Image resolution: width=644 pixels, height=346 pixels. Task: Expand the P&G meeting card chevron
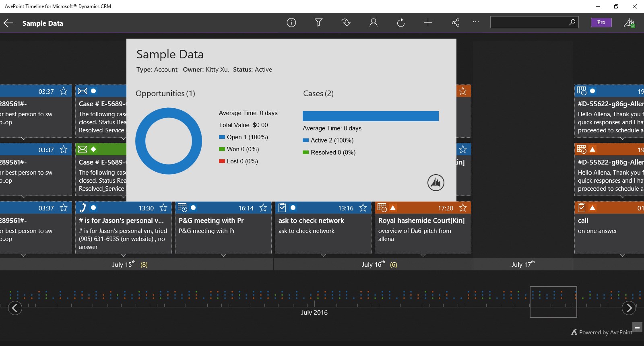(223, 255)
